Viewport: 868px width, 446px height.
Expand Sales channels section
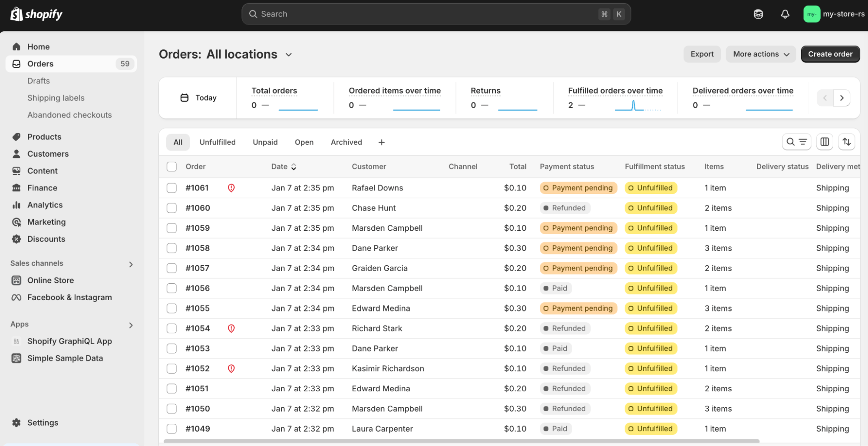tap(131, 264)
